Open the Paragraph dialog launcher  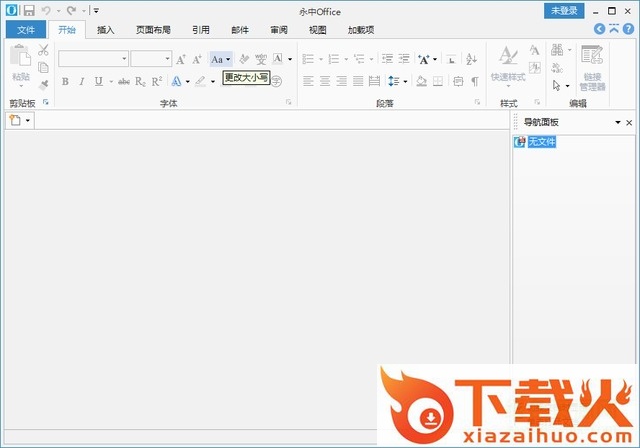tap(477, 102)
